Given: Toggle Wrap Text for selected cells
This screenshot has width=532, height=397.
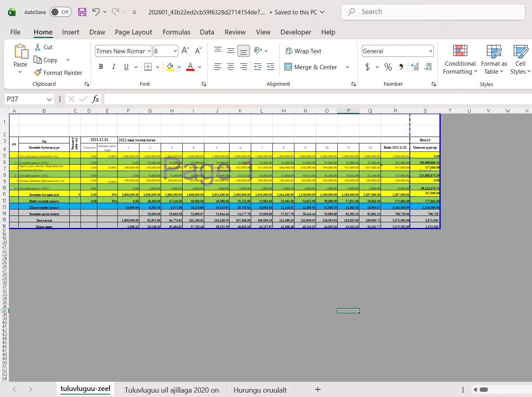Looking at the screenshot, I should click(303, 51).
